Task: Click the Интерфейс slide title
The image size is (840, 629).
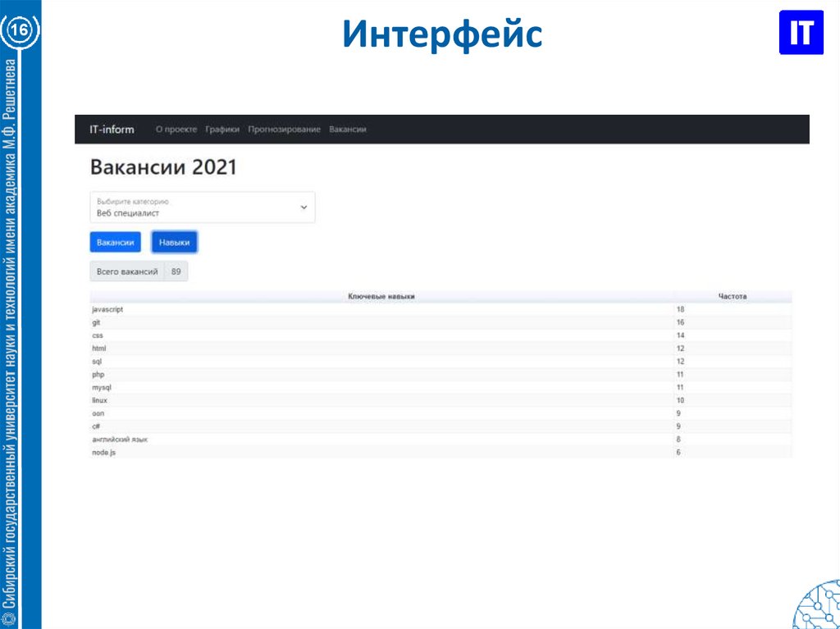Action: click(x=442, y=34)
